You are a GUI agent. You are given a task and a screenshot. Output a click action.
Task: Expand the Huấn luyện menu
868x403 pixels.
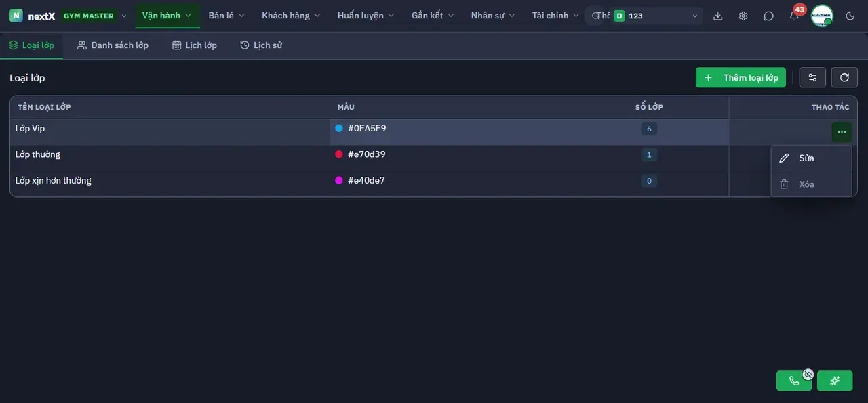click(x=366, y=16)
